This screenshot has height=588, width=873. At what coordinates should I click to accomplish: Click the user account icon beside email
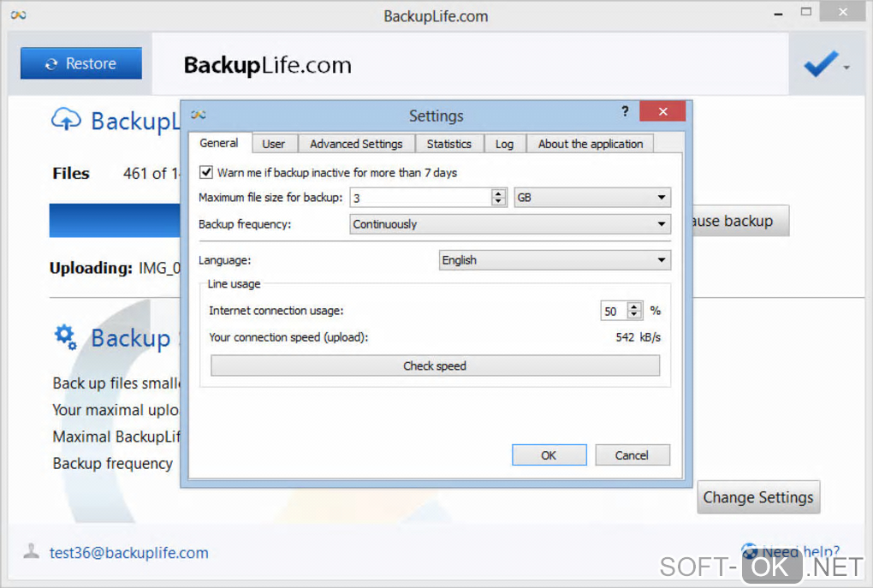pyautogui.click(x=31, y=550)
